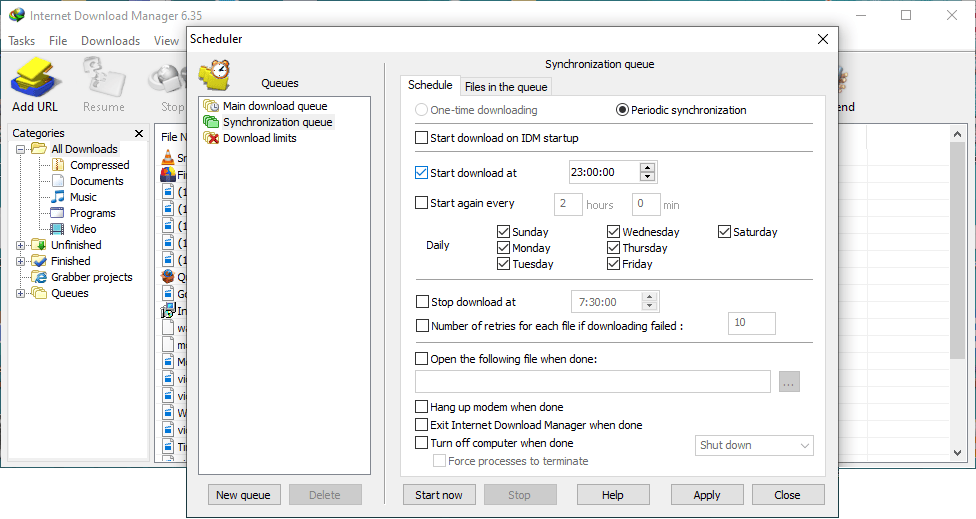Enable Turn off computer when done

(x=421, y=443)
